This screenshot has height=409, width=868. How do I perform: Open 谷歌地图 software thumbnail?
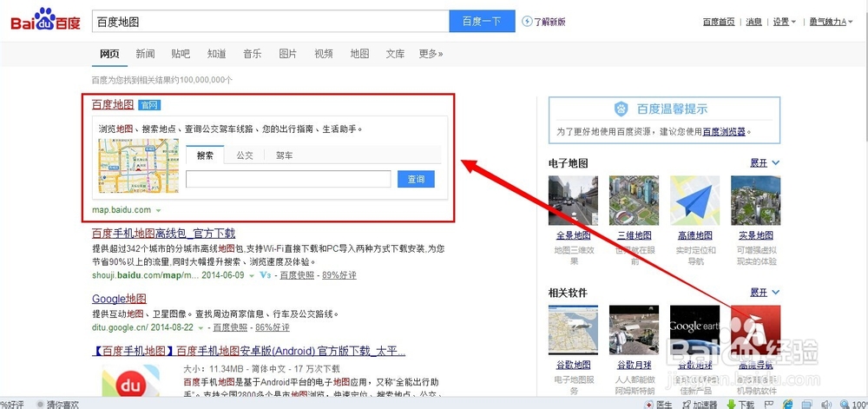(x=573, y=330)
